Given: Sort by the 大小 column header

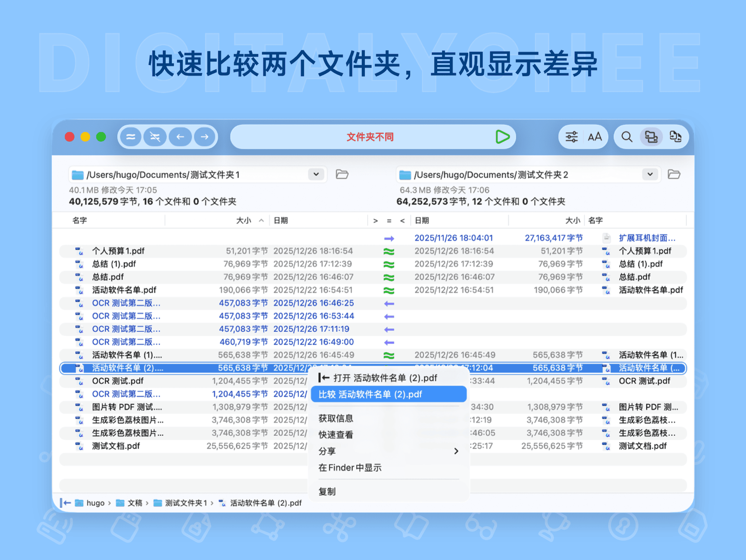Looking at the screenshot, I should (x=244, y=220).
